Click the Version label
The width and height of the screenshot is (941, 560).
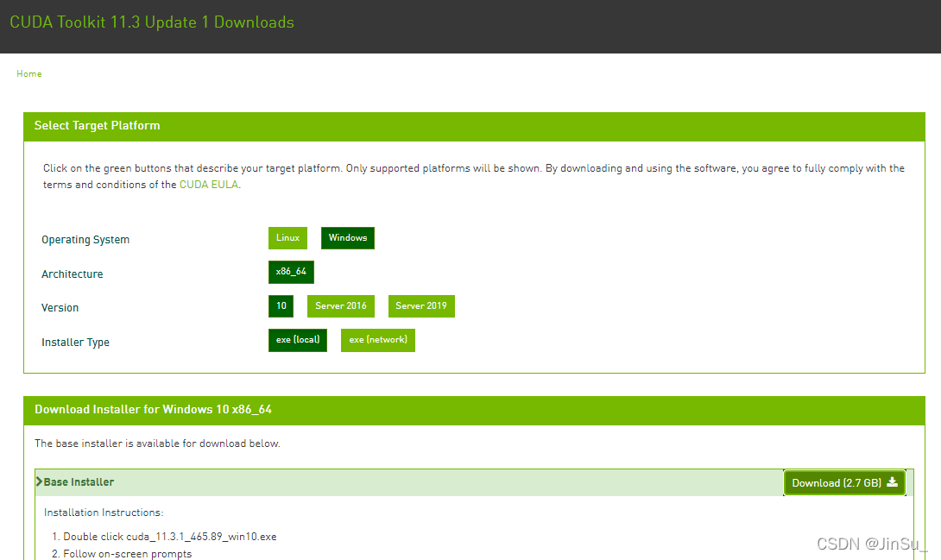pyautogui.click(x=60, y=307)
